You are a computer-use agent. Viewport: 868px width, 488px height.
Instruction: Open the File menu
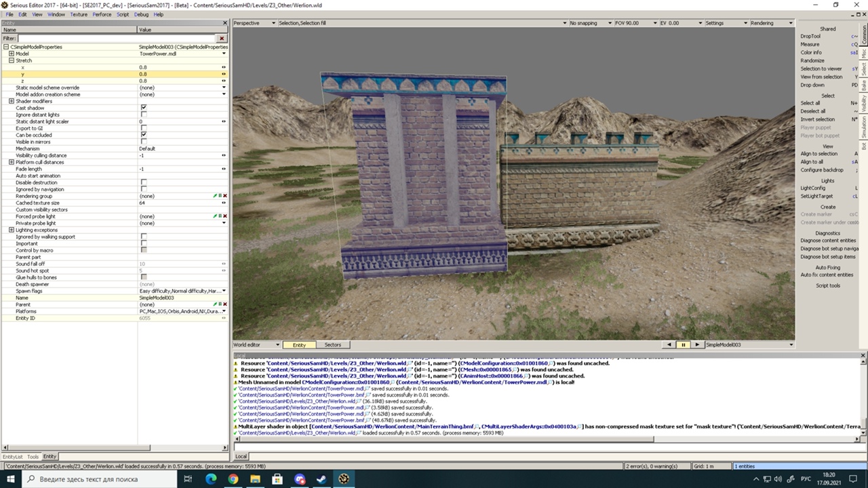click(x=9, y=14)
